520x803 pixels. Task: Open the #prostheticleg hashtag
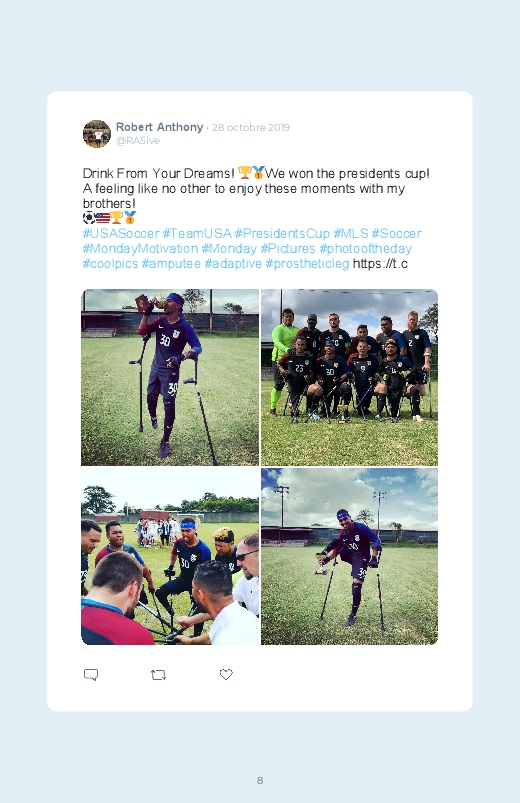307,264
